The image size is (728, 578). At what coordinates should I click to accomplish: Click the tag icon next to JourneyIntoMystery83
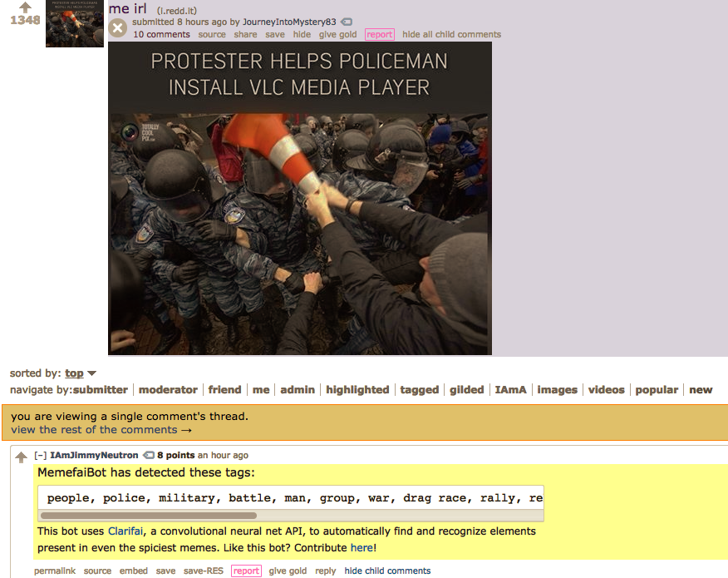[347, 22]
